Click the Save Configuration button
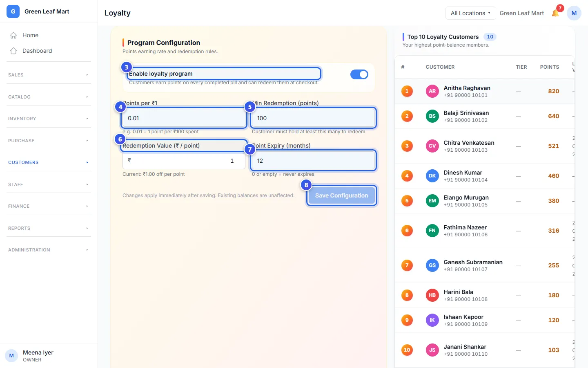The height and width of the screenshot is (368, 588). coord(342,195)
